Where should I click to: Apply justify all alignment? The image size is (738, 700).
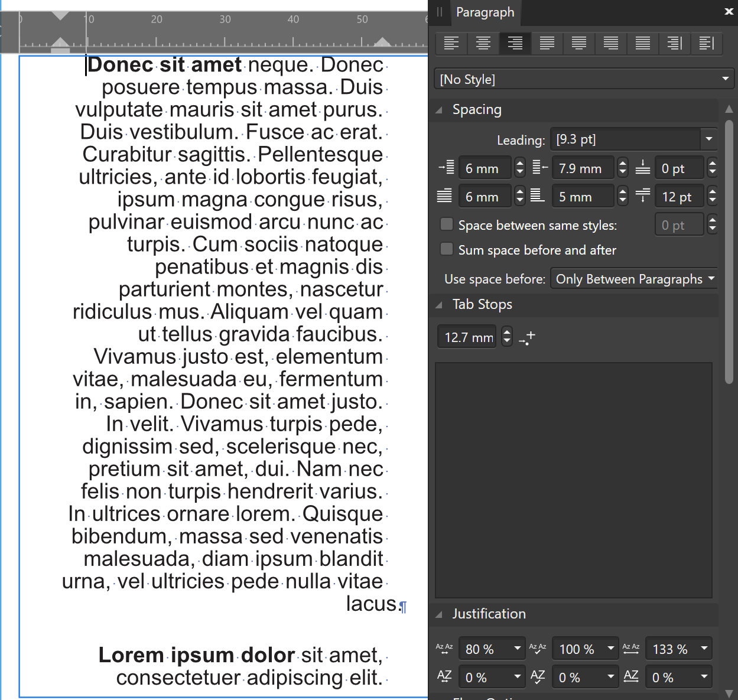(642, 43)
